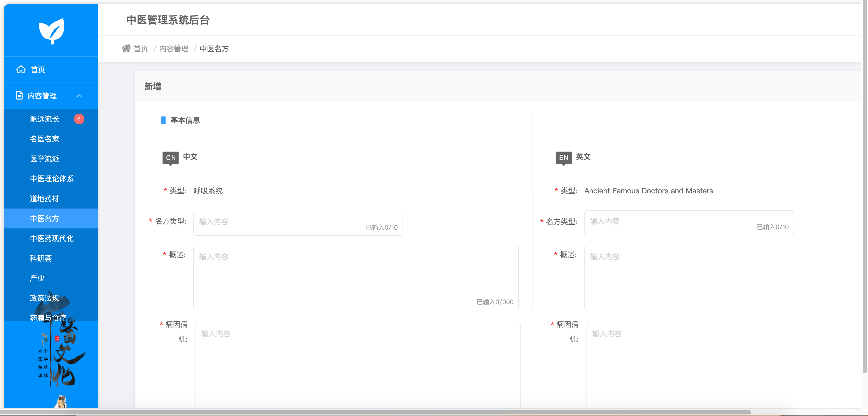Click the breadcrumb home icon
The height and width of the screenshot is (416, 868).
click(126, 48)
